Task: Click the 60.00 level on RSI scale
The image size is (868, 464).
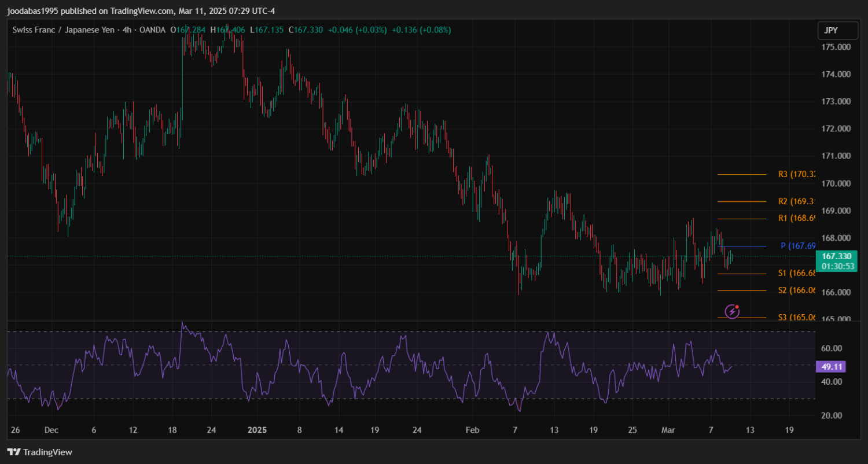Action: (833, 348)
